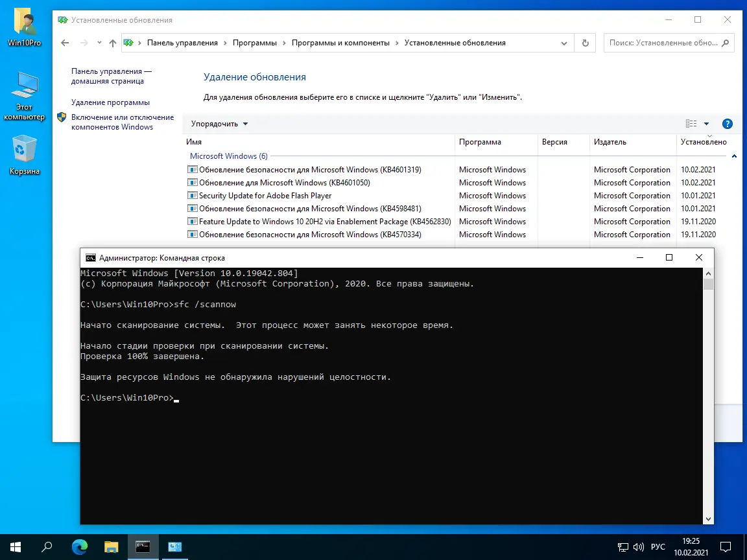Open address bar history dropdown
The image size is (747, 560).
click(x=564, y=43)
